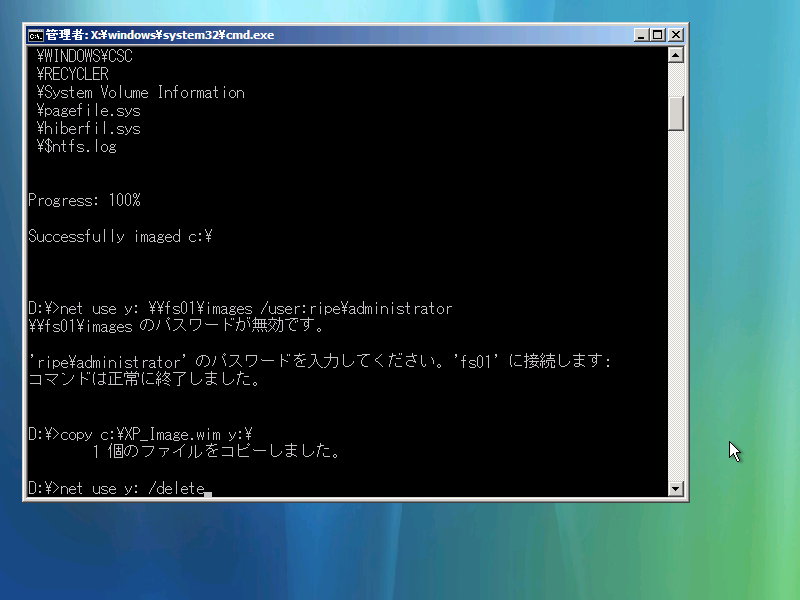Click the ¥$ntfs.log line
The height and width of the screenshot is (600, 800).
coord(77,146)
